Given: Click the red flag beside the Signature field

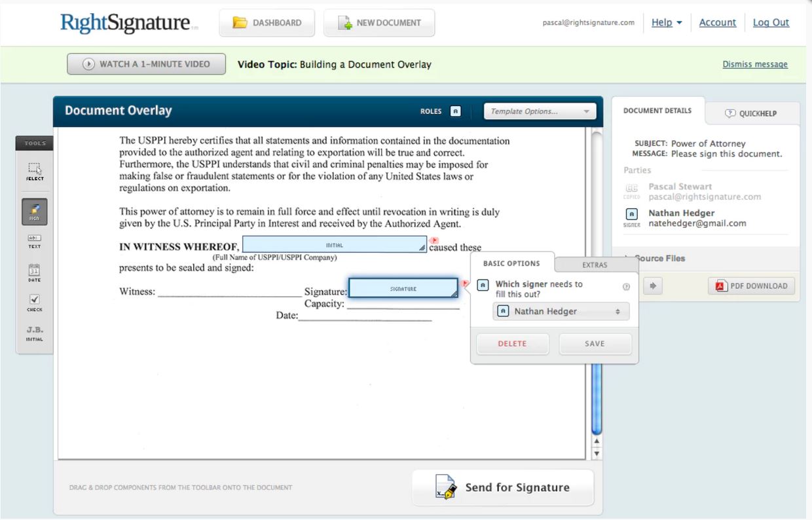Looking at the screenshot, I should [465, 284].
